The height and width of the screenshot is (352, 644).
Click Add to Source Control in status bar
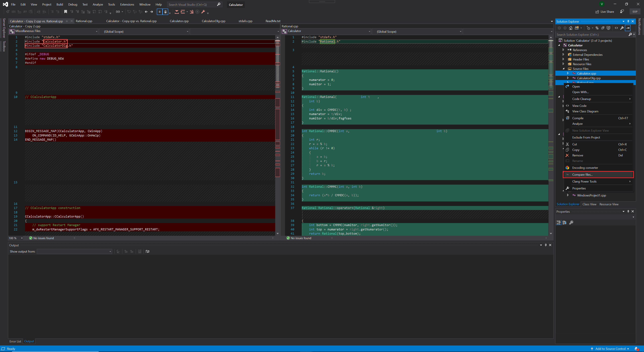[x=610, y=349]
